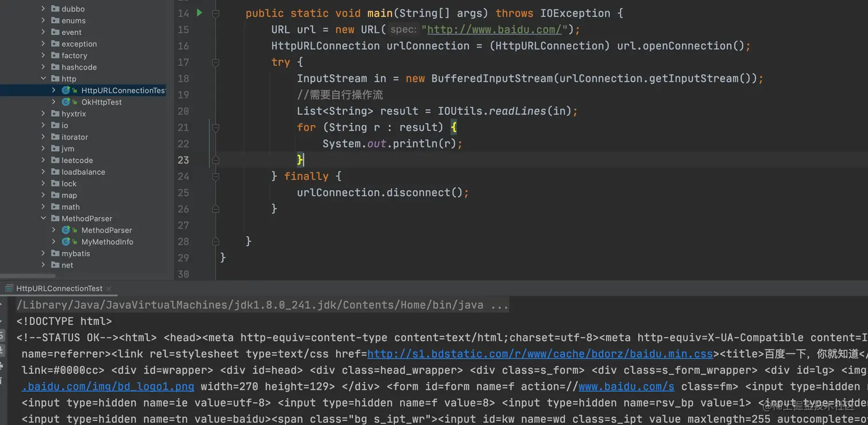Click the hashcode package folder icon

[x=55, y=67]
